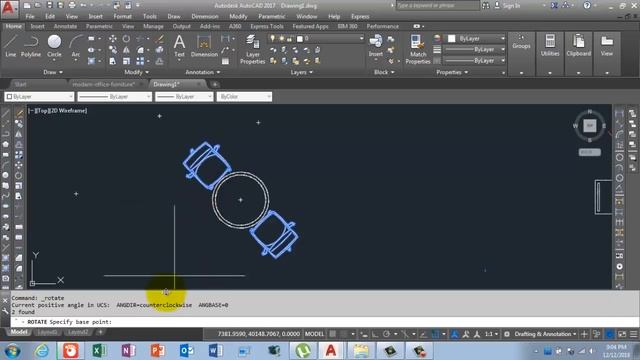
Task: Expand the Layers panel
Action: [x=302, y=72]
